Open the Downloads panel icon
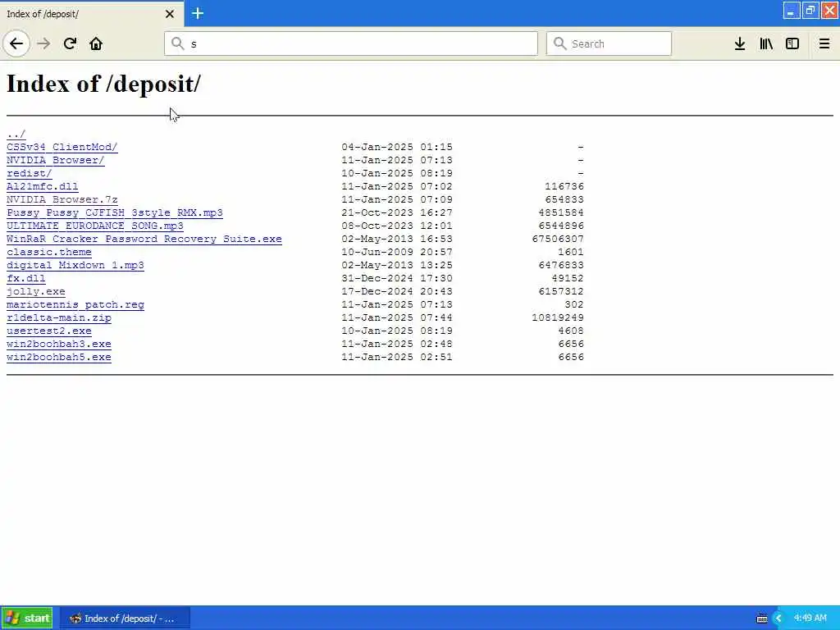Screen dimensions: 840x630 click(740, 43)
